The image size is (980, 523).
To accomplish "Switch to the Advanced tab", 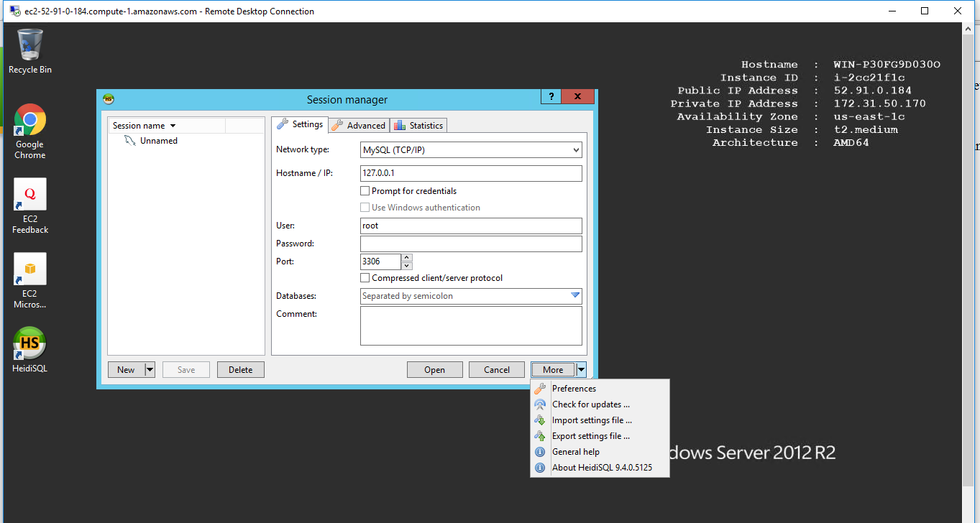I will [x=360, y=125].
